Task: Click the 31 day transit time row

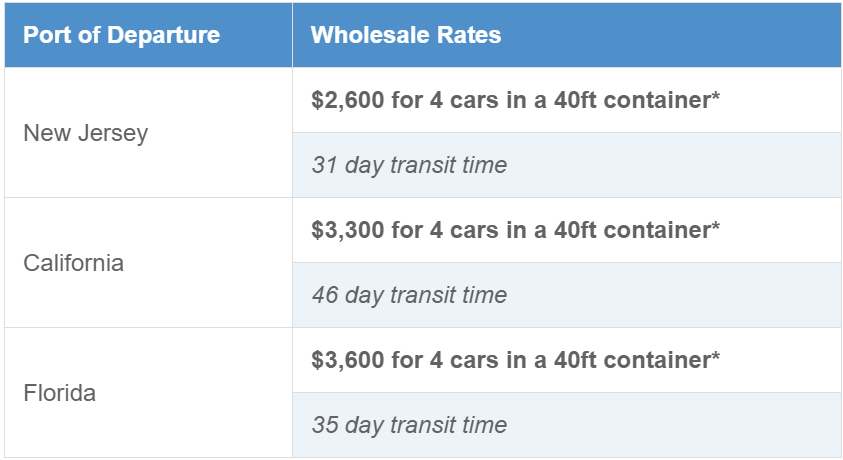Action: pyautogui.click(x=409, y=165)
